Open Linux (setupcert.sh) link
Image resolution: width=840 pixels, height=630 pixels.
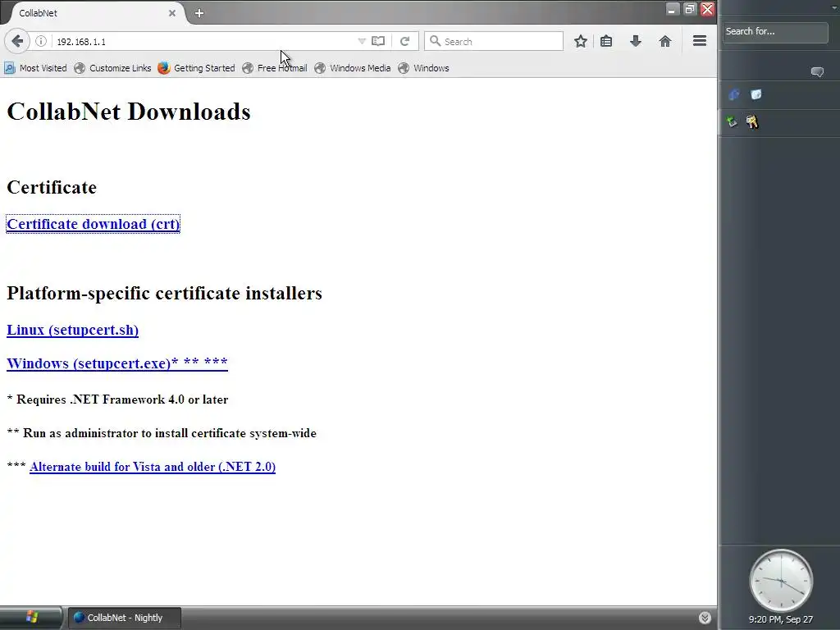click(x=72, y=330)
